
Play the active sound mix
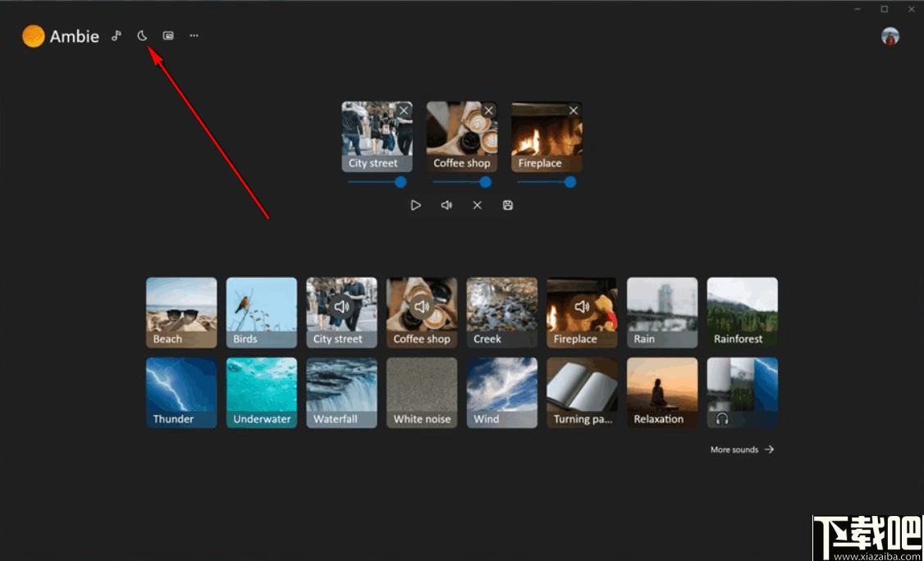(416, 205)
